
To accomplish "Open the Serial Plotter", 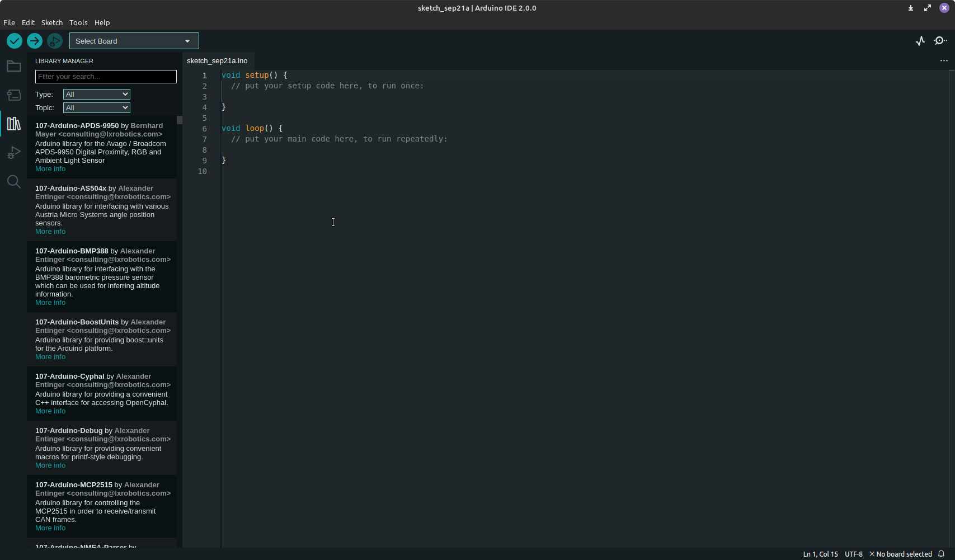I will (x=920, y=41).
